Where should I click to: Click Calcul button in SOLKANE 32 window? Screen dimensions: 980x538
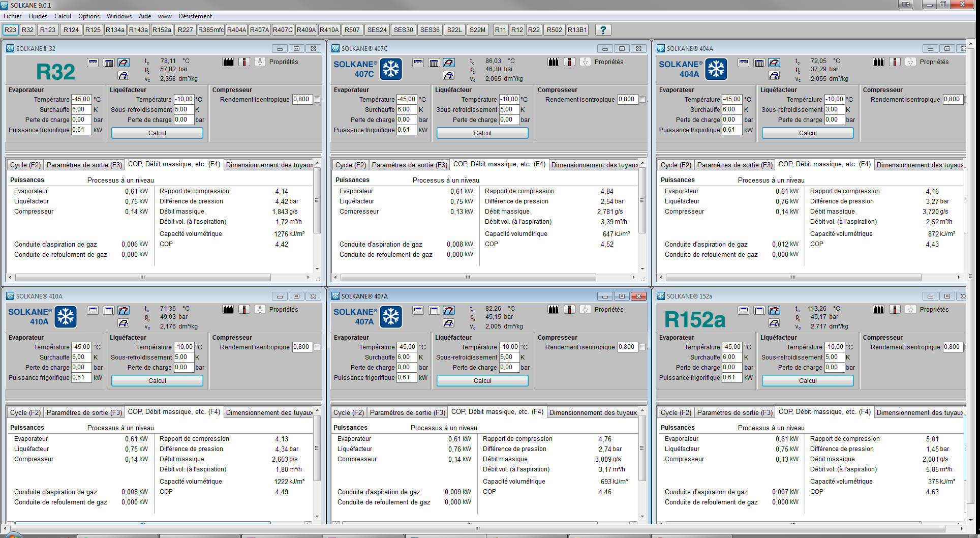(157, 133)
